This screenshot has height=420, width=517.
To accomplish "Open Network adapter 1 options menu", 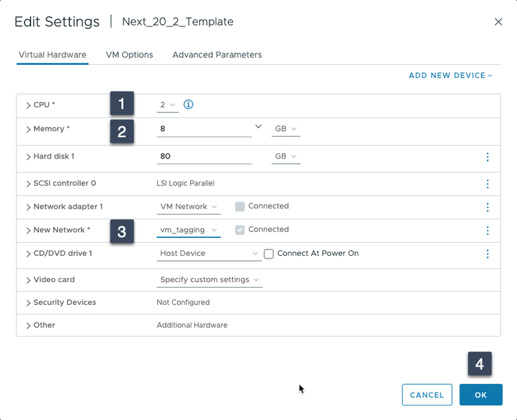I will 487,207.
